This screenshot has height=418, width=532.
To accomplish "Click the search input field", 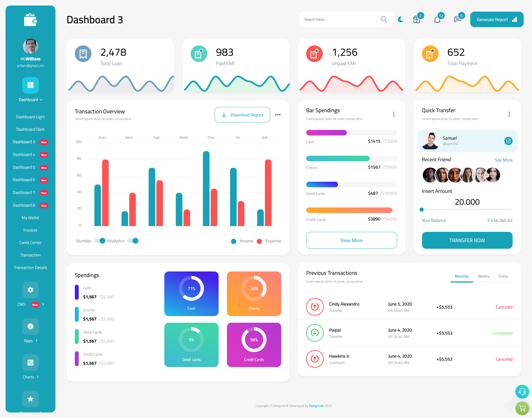I will pyautogui.click(x=344, y=19).
